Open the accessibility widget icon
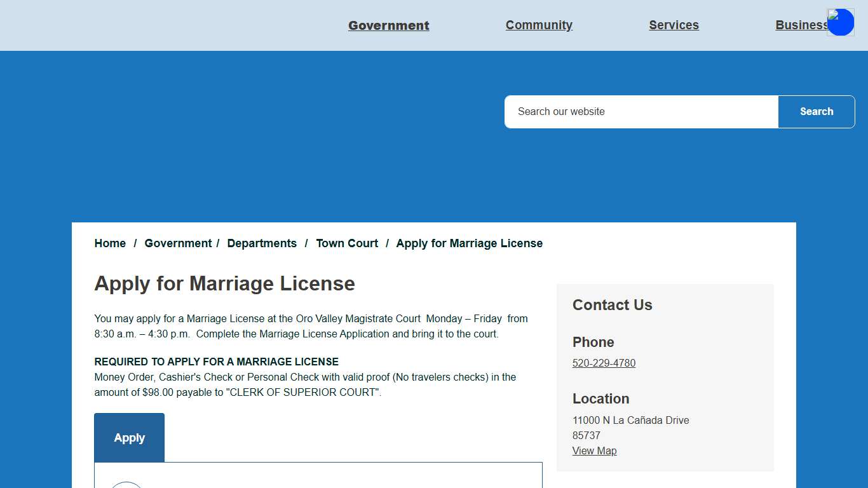The width and height of the screenshot is (868, 488). pyautogui.click(x=840, y=22)
